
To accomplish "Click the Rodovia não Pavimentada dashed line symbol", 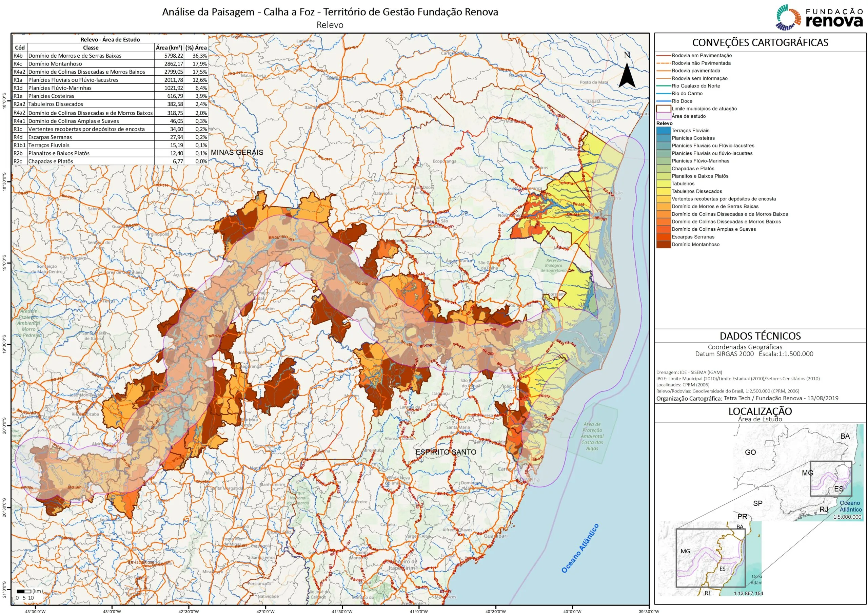I will point(664,63).
